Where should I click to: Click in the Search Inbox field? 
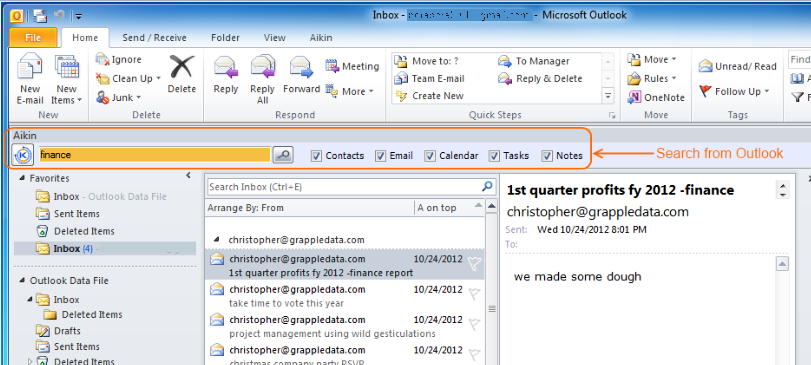[343, 186]
